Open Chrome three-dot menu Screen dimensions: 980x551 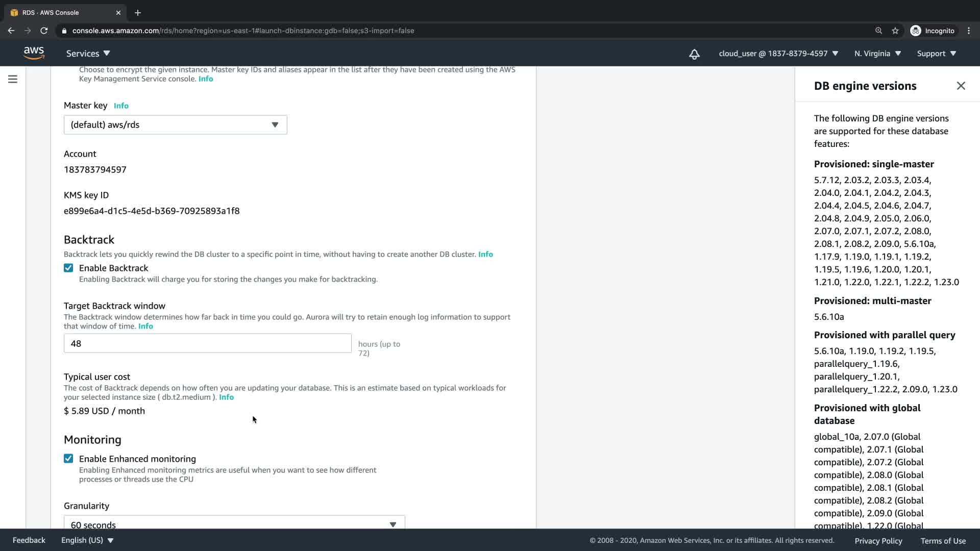(x=969, y=31)
